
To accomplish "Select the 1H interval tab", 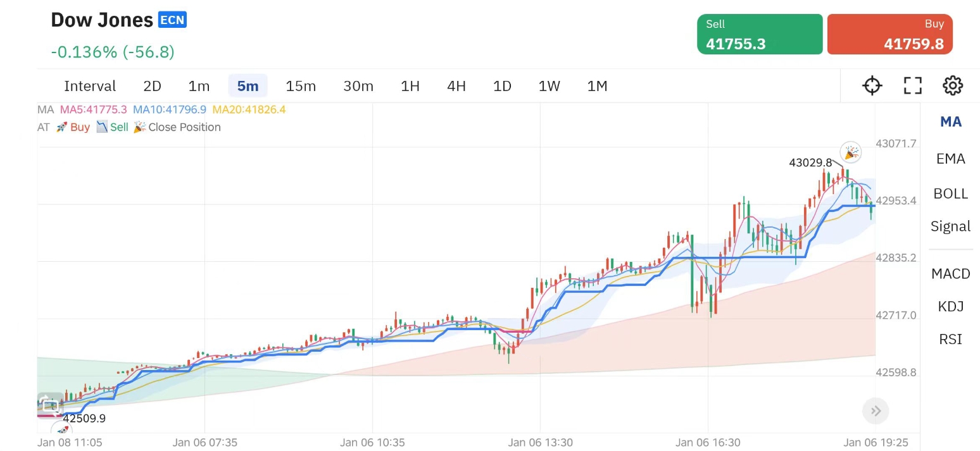I will pos(410,86).
